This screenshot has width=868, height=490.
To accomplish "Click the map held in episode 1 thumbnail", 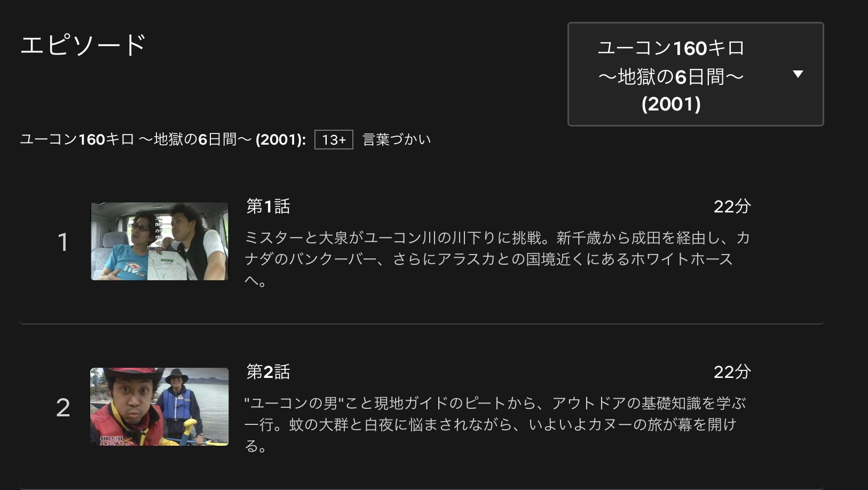I will [x=167, y=263].
